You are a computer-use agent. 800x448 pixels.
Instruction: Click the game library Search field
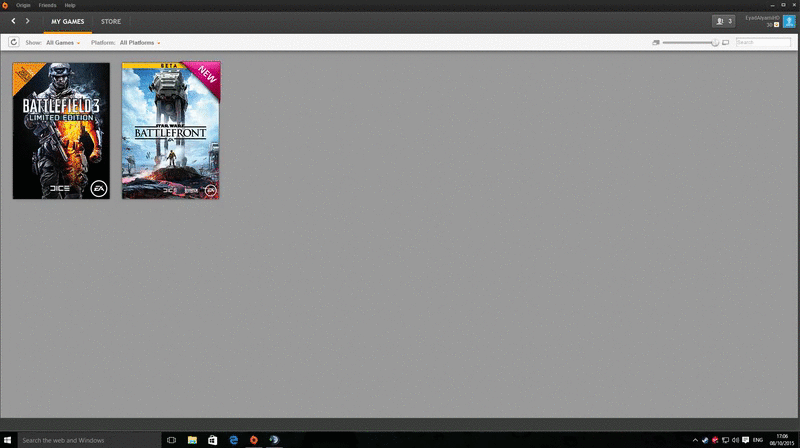763,42
